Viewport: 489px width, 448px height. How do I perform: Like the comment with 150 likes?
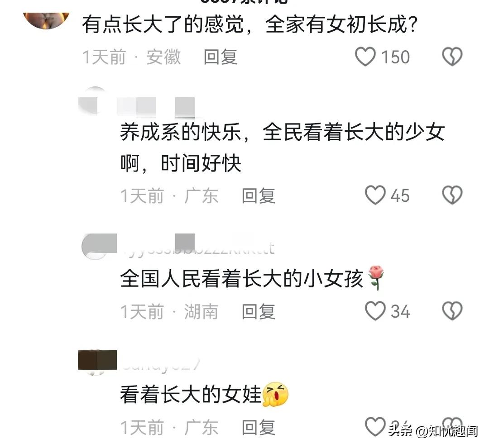click(365, 57)
